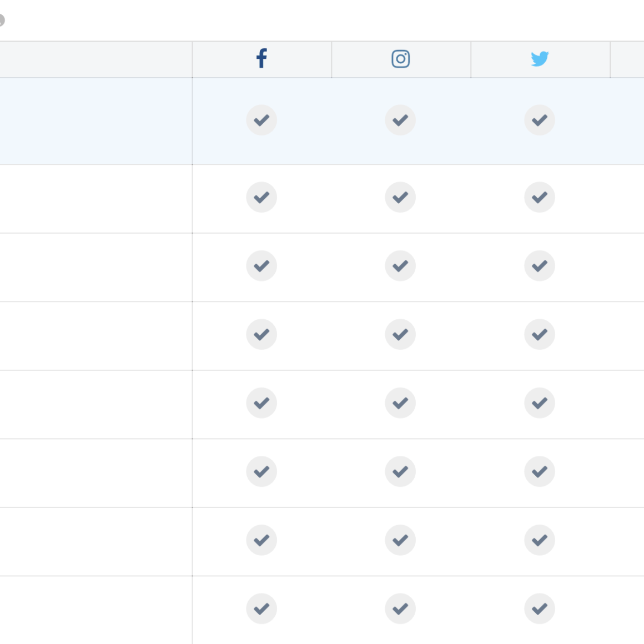Viewport: 644px width, 644px height.
Task: Select sixth row Instagram checkmark
Action: click(x=400, y=471)
